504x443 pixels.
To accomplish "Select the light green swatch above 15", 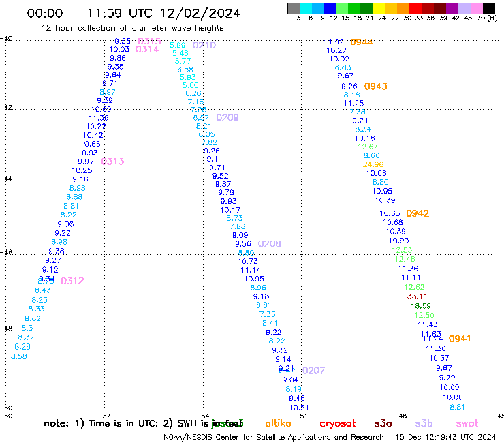I will pyautogui.click(x=342, y=8).
